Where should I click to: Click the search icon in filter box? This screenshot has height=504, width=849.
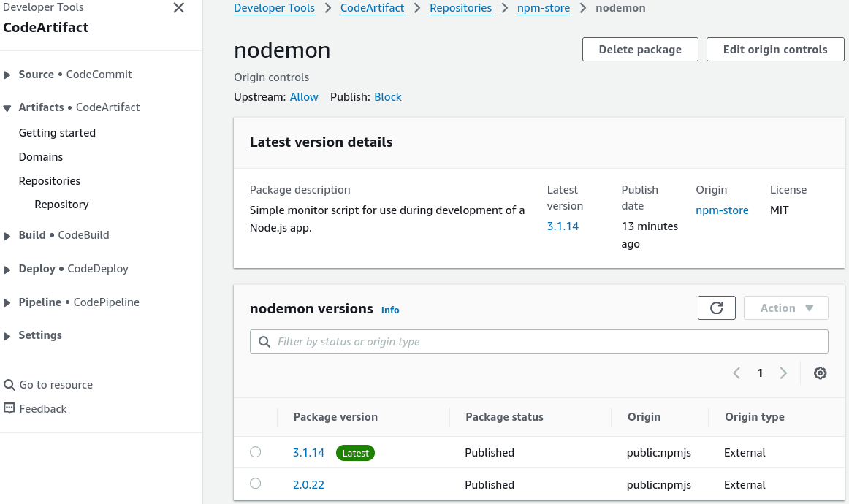[x=264, y=342]
